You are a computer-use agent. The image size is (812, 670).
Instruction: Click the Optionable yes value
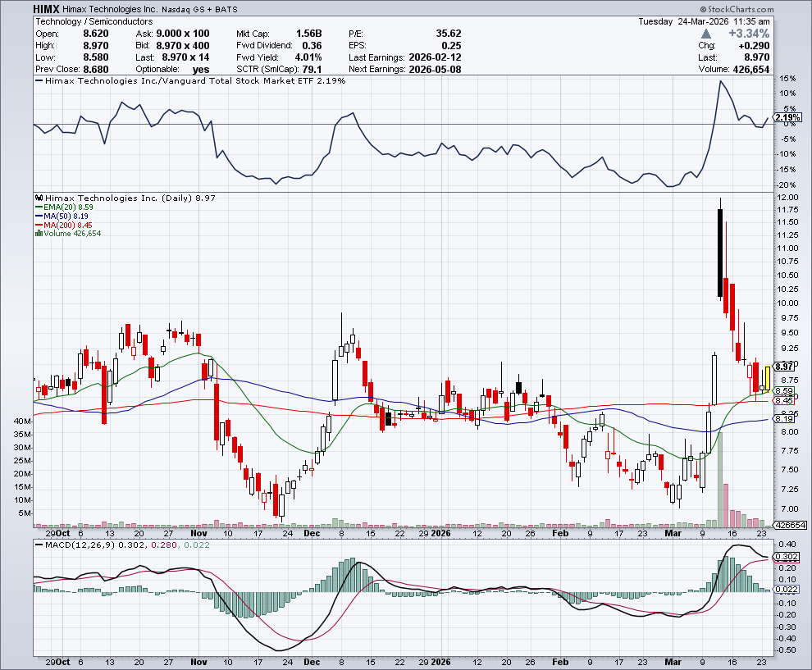(x=201, y=70)
